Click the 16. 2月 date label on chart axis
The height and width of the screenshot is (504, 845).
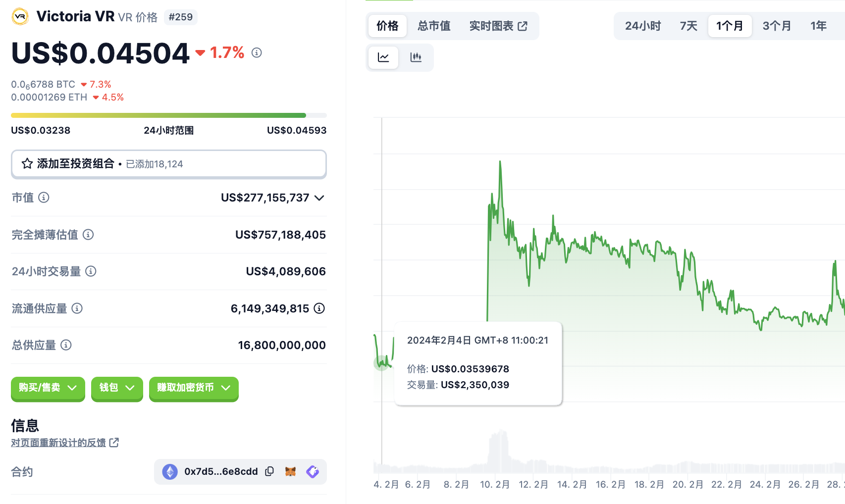point(610,484)
